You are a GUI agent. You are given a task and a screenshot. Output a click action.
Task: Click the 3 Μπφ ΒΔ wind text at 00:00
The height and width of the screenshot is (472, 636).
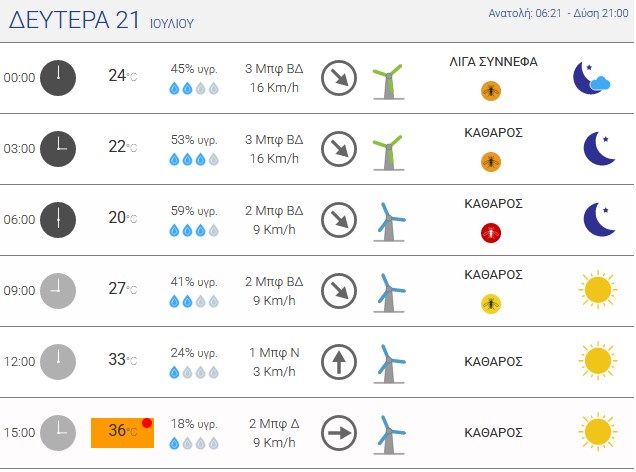point(274,69)
